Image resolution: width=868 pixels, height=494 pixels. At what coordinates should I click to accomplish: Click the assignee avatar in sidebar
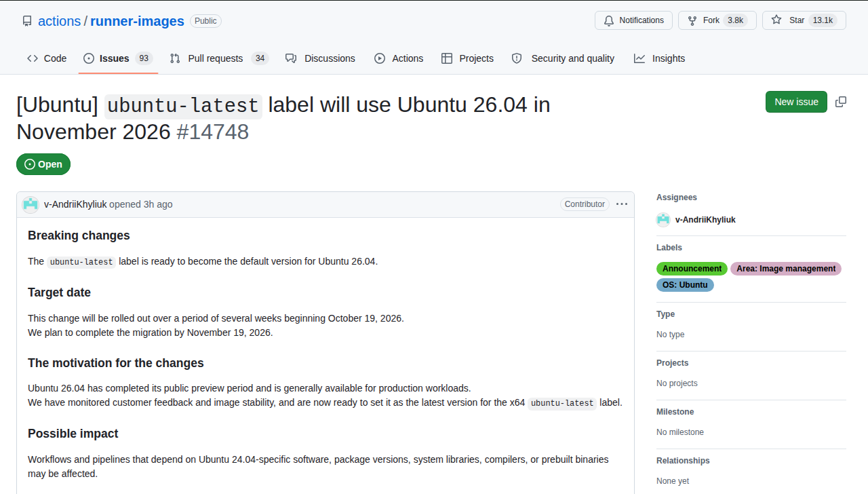(x=663, y=220)
